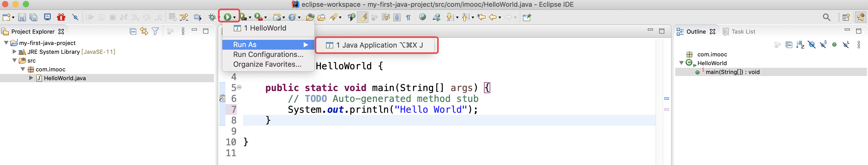This screenshot has width=868, height=165.
Task: Click the Next Annotation down arrow
Action: pyautogui.click(x=450, y=17)
